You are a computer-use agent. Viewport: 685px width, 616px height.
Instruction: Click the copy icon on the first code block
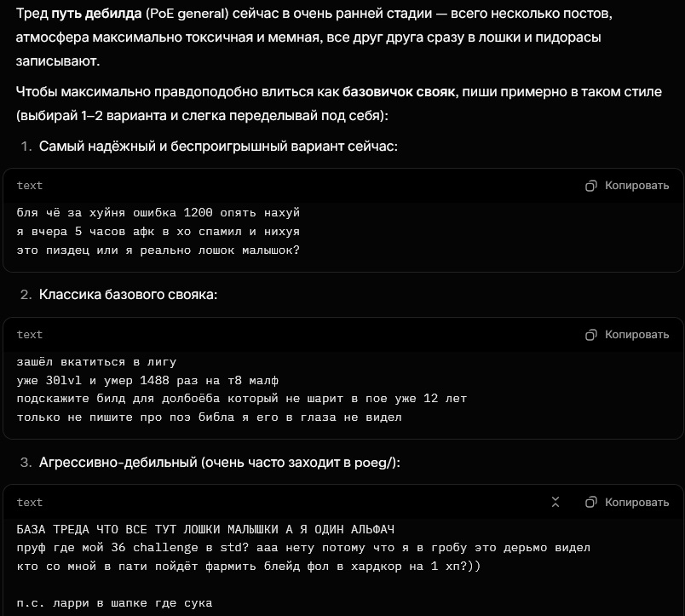tap(591, 186)
